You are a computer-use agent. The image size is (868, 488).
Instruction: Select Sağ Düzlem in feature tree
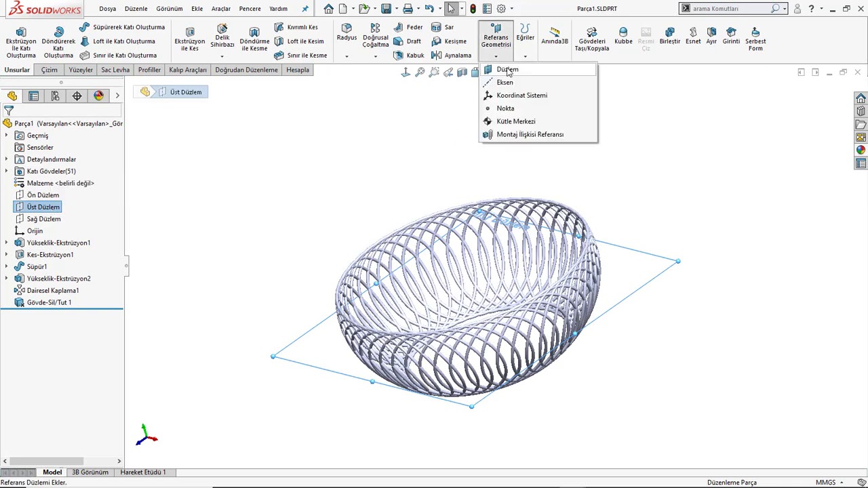(x=43, y=219)
